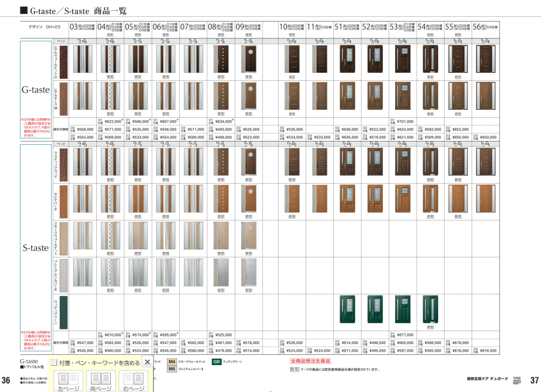541x392 pixels.
Task: Select the 10型 door in ラスティックウッド row
Action: 292,162
